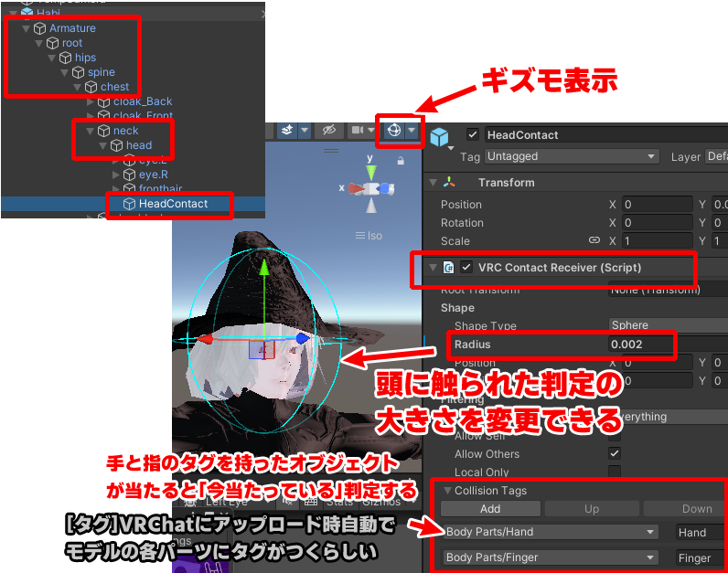Click the Radius value field 0.002
Screen dimensions: 728x573
669,345
